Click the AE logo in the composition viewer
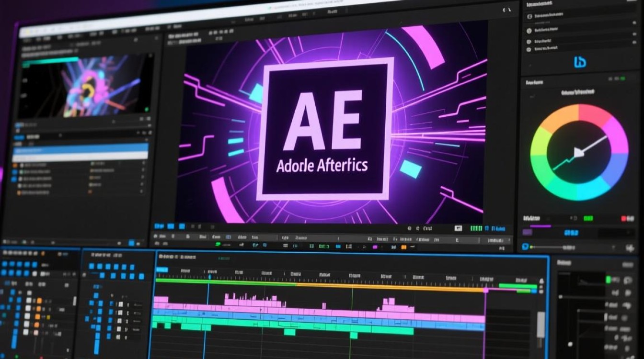 [x=325, y=128]
